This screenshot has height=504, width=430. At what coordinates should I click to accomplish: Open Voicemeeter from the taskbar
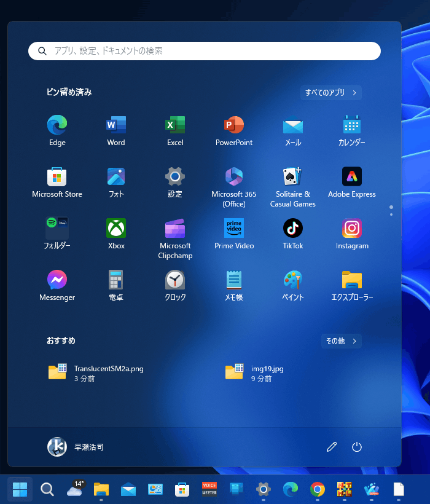209,489
